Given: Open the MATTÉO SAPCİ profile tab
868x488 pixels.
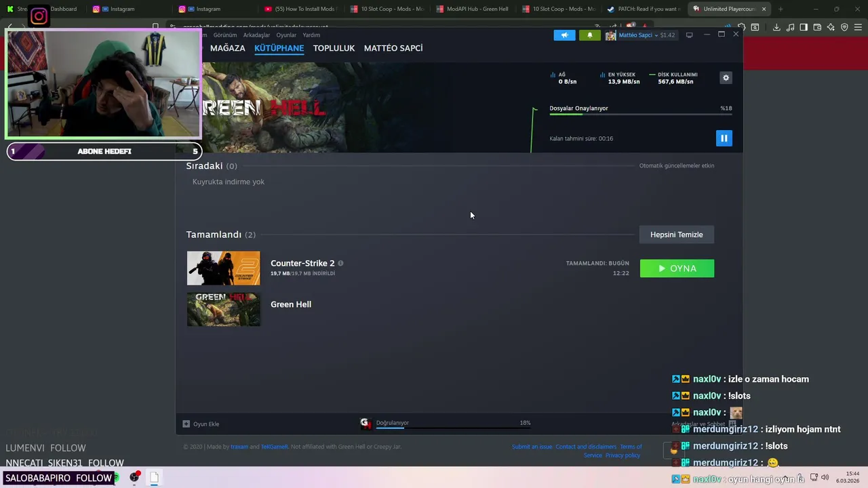Looking at the screenshot, I should click(393, 48).
